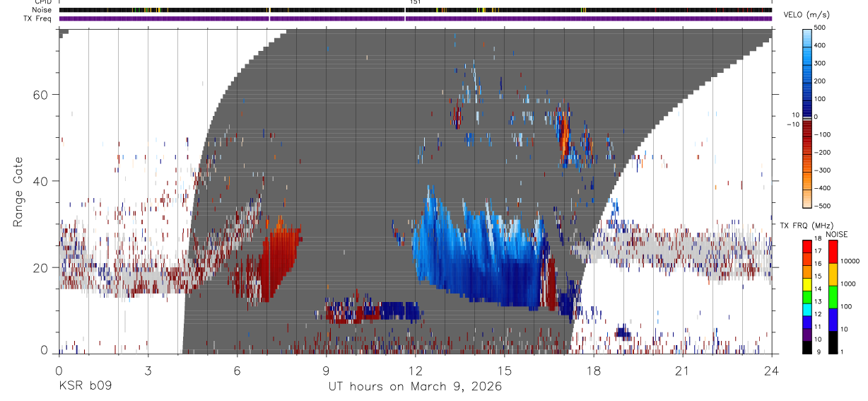Click the black Noise strip along top

coord(415,10)
